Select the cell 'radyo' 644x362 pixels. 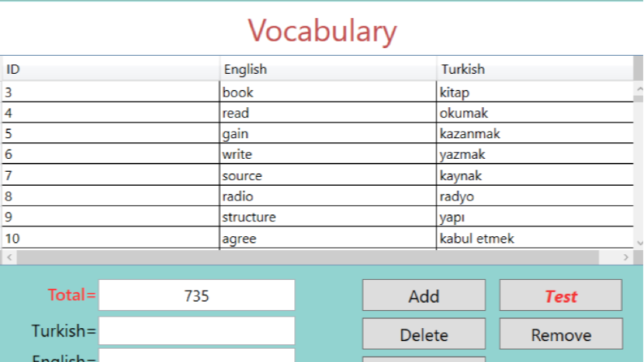[x=534, y=196]
